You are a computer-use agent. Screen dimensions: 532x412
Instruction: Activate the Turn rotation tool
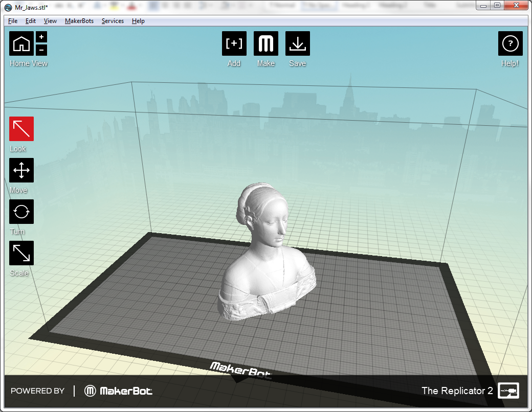(21, 212)
